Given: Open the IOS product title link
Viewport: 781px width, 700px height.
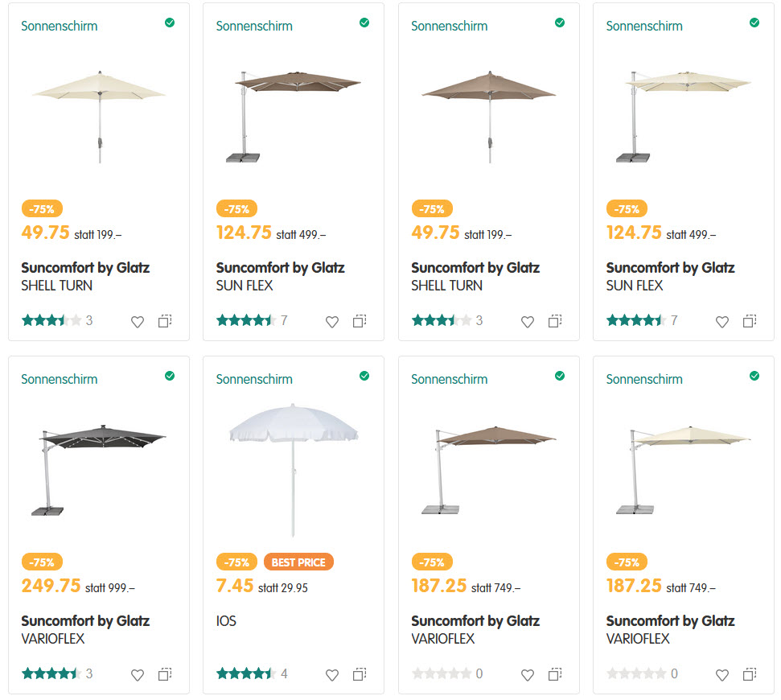Looking at the screenshot, I should [226, 621].
